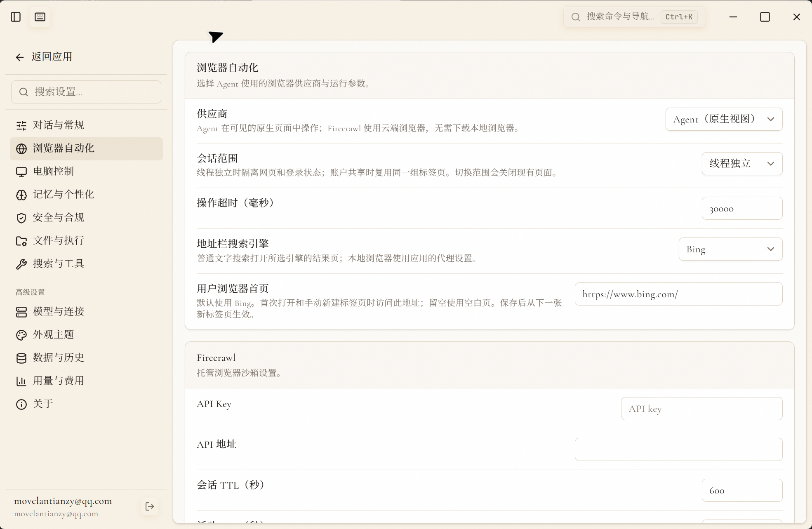Click the globe icon beside 浏览器自动化
The height and width of the screenshot is (529, 812).
(x=21, y=148)
